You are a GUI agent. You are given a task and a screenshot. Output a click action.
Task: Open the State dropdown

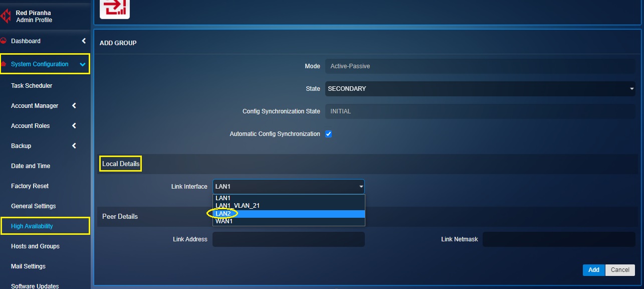480,89
